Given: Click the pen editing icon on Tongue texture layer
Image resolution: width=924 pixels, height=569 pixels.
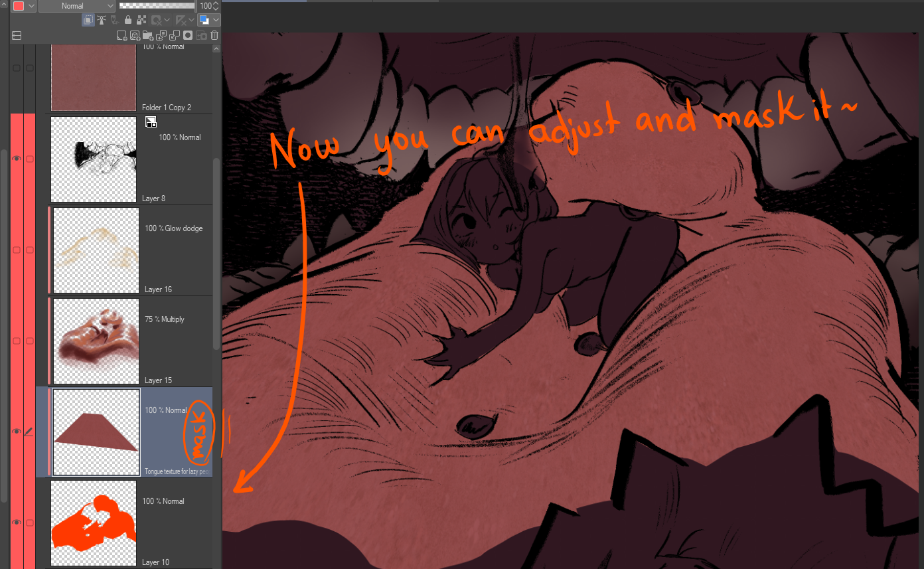Looking at the screenshot, I should [29, 432].
